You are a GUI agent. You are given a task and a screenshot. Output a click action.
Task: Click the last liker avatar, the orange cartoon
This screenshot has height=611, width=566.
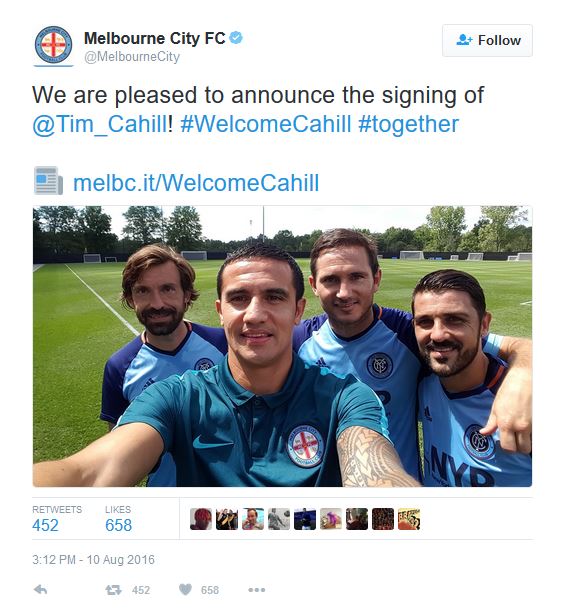[409, 519]
